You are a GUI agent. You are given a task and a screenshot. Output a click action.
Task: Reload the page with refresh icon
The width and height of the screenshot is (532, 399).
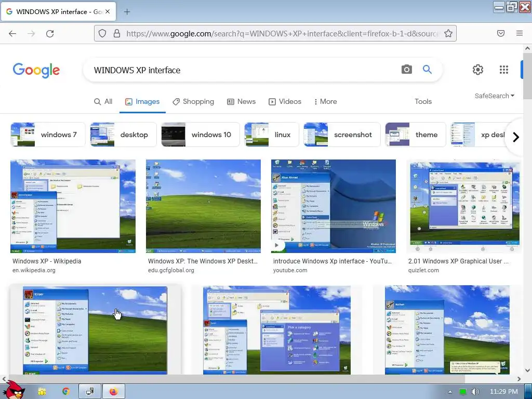click(50, 33)
